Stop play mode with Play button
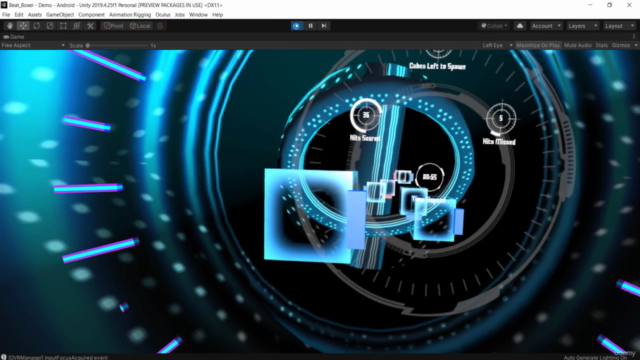640x360 pixels. [297, 26]
